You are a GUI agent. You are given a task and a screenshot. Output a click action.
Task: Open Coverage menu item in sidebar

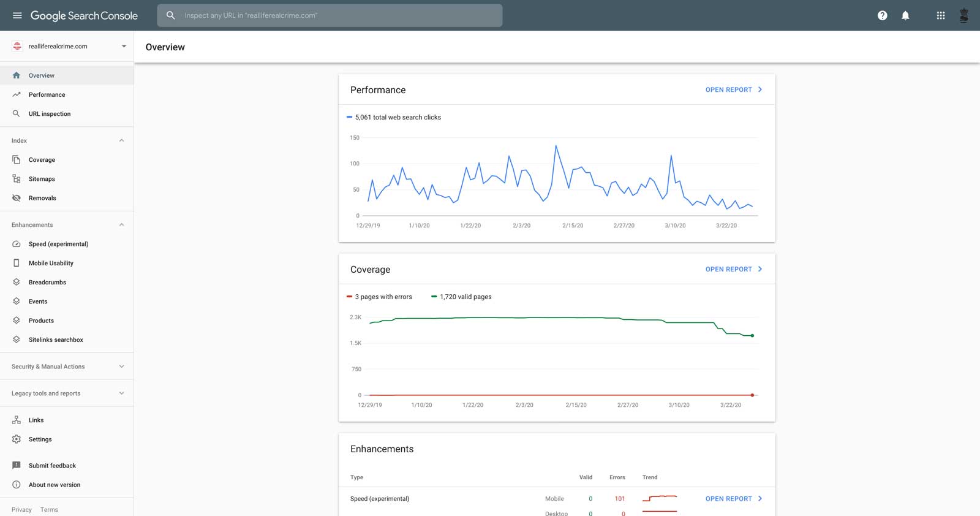tap(67, 159)
